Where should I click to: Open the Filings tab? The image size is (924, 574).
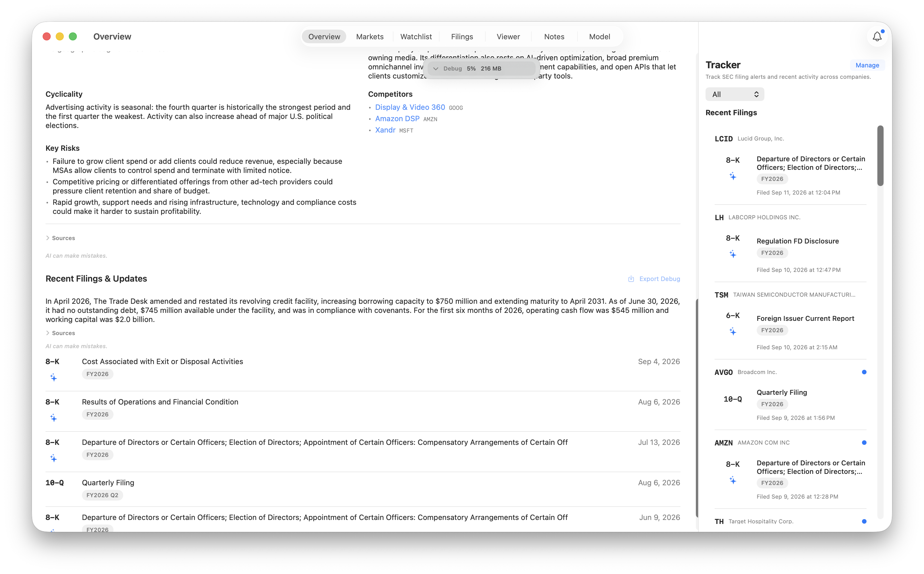point(462,36)
